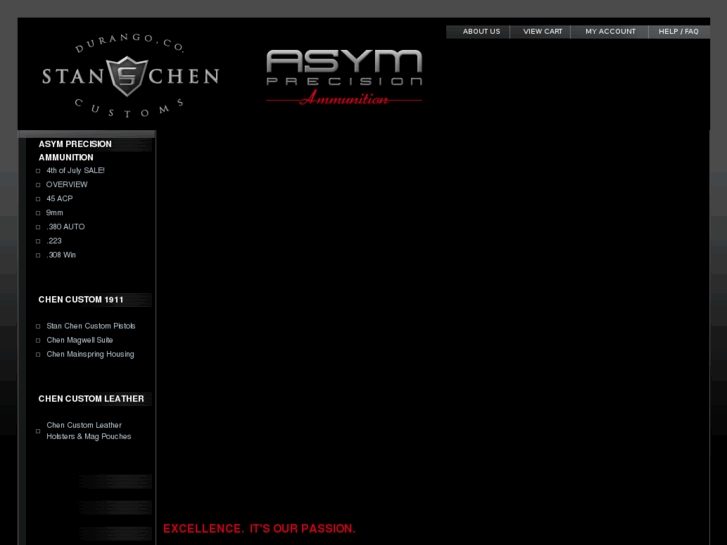
Task: Go to My Account
Action: click(610, 32)
